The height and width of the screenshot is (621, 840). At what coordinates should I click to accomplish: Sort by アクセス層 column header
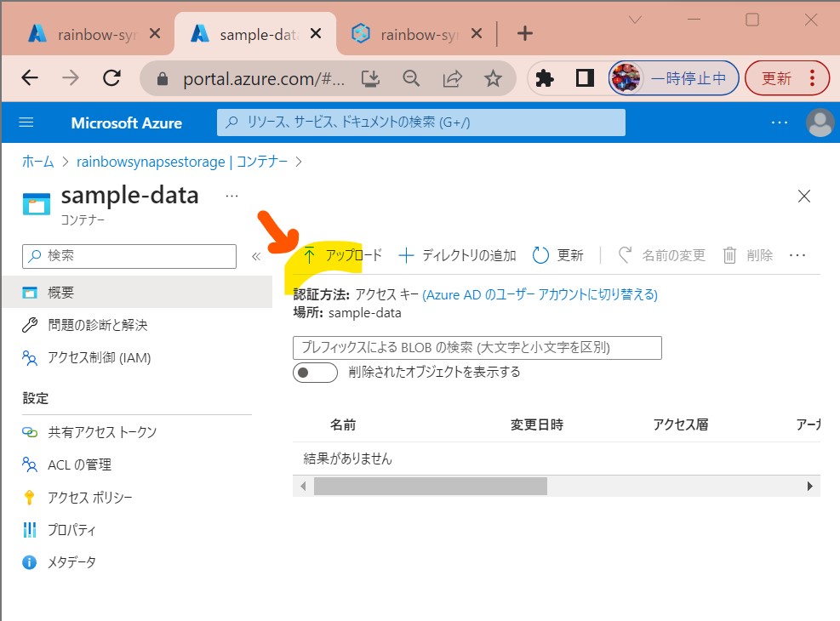click(680, 425)
